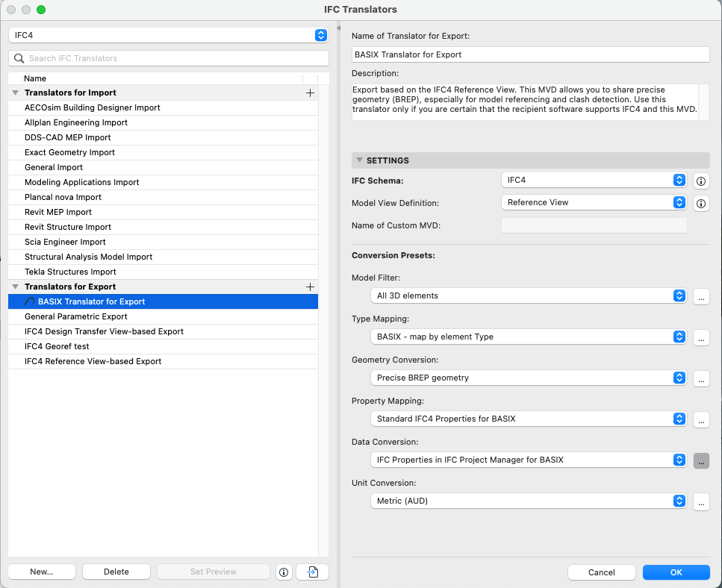Select Modeling Applications Import
The height and width of the screenshot is (588, 722).
click(x=163, y=182)
